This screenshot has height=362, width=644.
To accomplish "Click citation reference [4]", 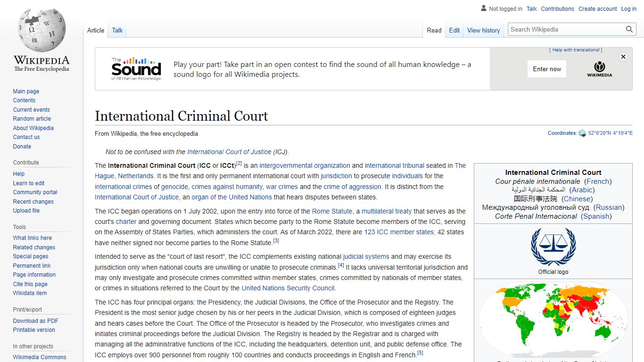I will pyautogui.click(x=341, y=265).
